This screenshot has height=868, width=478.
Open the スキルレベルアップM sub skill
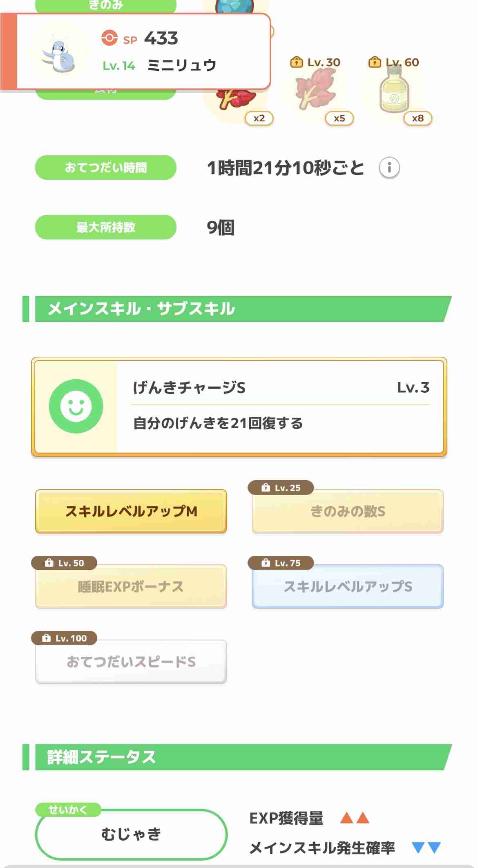[131, 511]
